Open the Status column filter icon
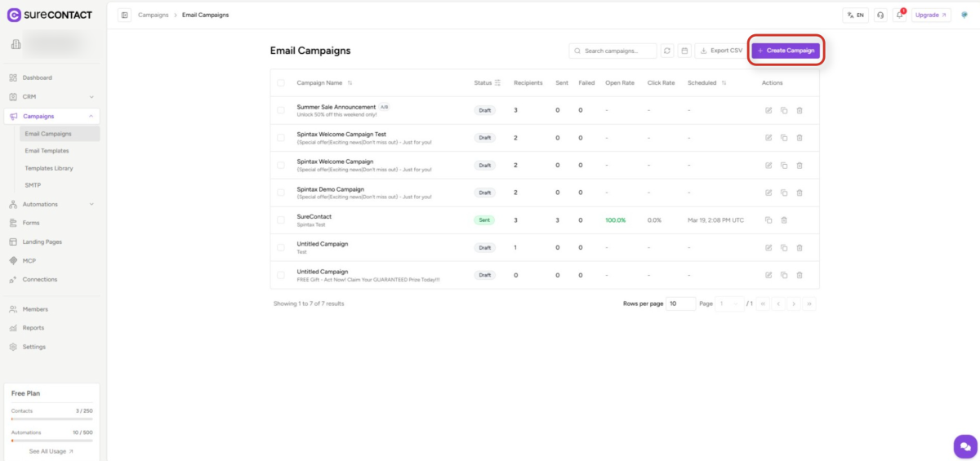This screenshot has width=980, height=461. pos(498,83)
